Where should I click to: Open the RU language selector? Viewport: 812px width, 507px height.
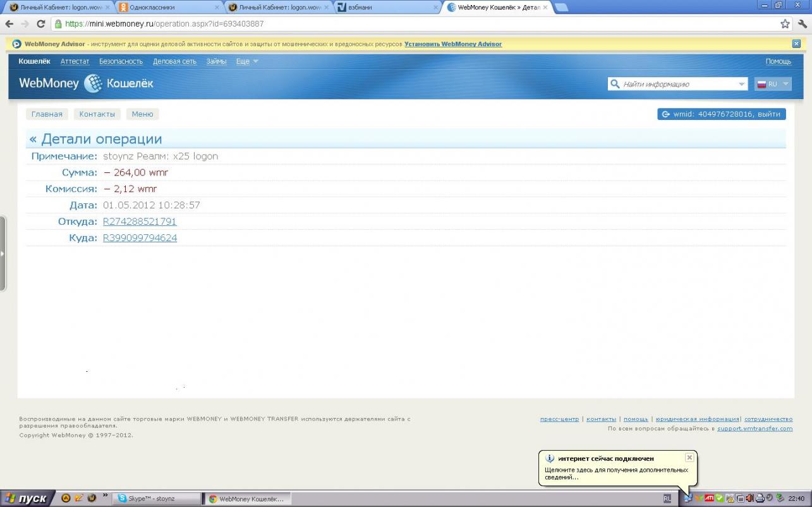pos(773,84)
